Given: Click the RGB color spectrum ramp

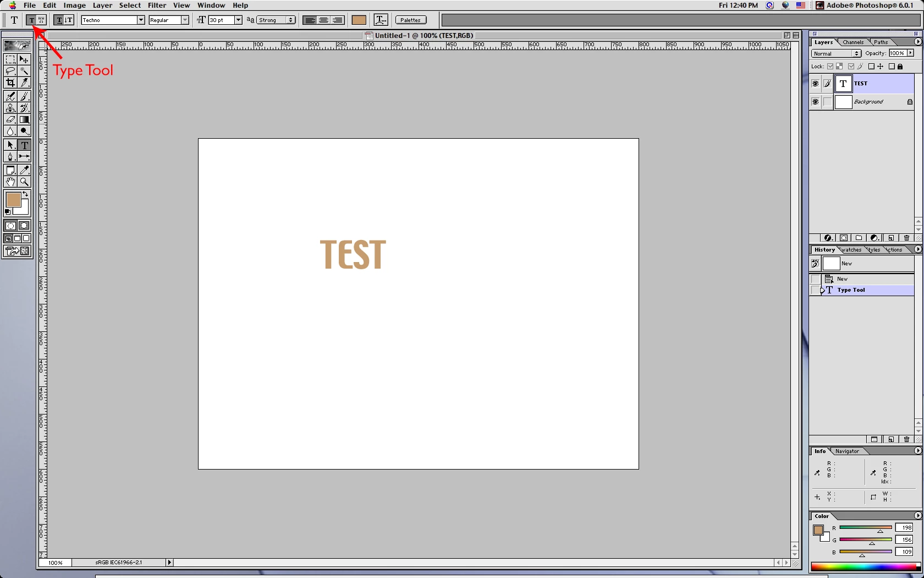Looking at the screenshot, I should (x=865, y=568).
